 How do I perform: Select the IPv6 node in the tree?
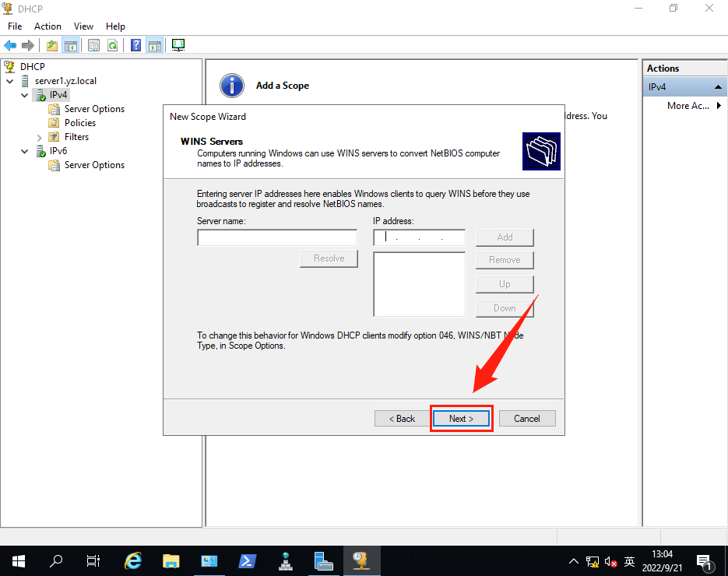coord(58,151)
